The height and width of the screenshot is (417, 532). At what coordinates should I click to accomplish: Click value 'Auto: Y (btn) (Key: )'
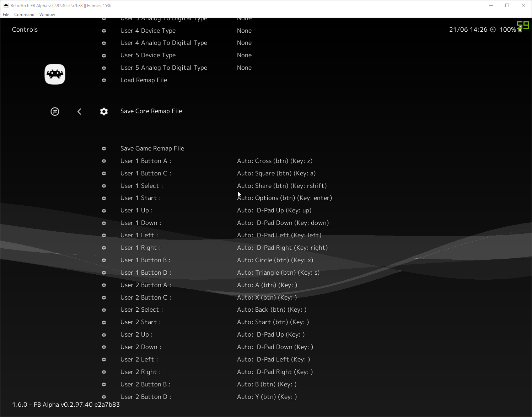point(267,397)
